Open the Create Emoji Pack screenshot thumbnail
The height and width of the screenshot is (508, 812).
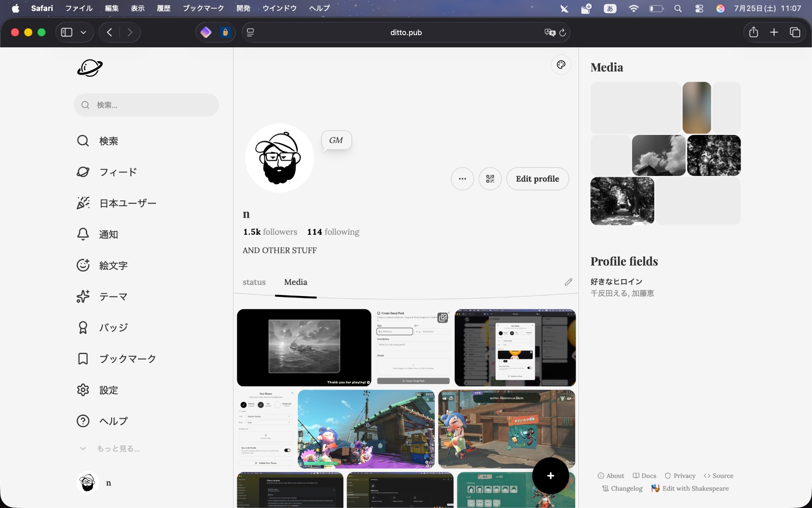pos(413,348)
